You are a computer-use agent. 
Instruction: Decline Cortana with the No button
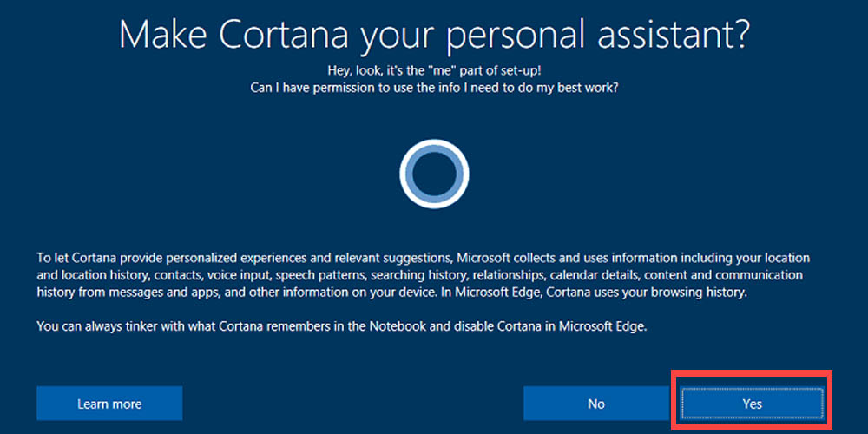pyautogui.click(x=595, y=404)
